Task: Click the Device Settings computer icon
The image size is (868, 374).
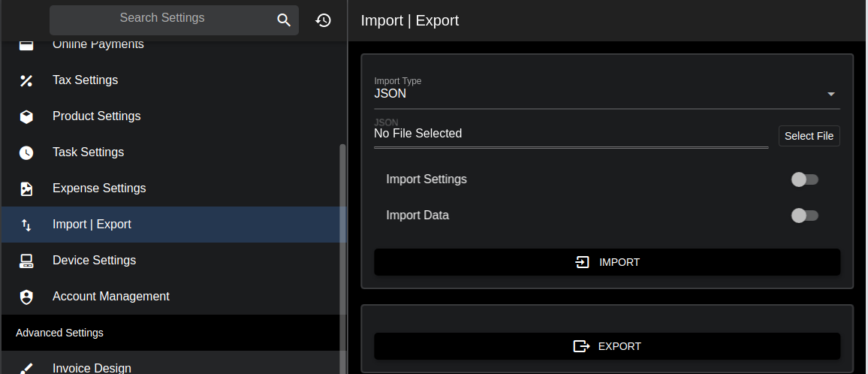Action: point(26,261)
